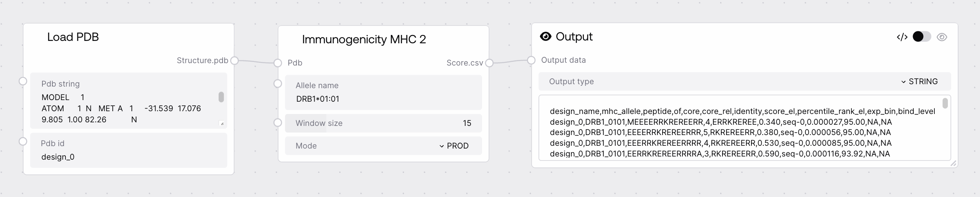The height and width of the screenshot is (197, 980).
Task: Open the Mode PROD dropdown
Action: pos(454,146)
